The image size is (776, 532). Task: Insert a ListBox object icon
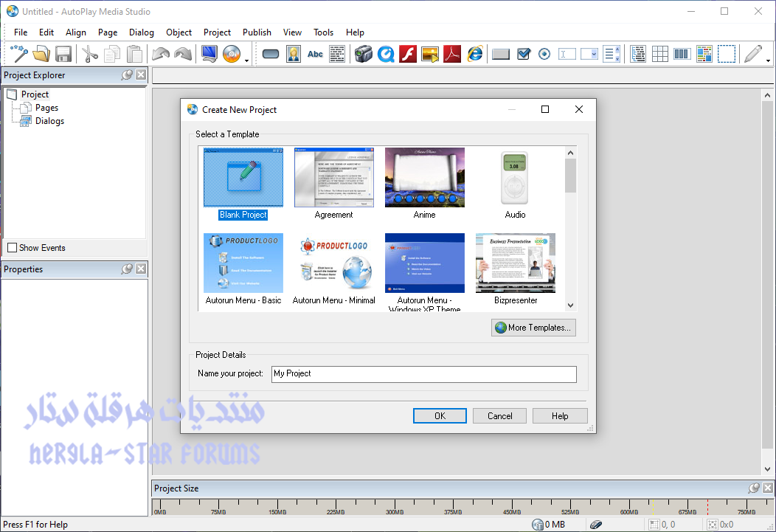(612, 53)
